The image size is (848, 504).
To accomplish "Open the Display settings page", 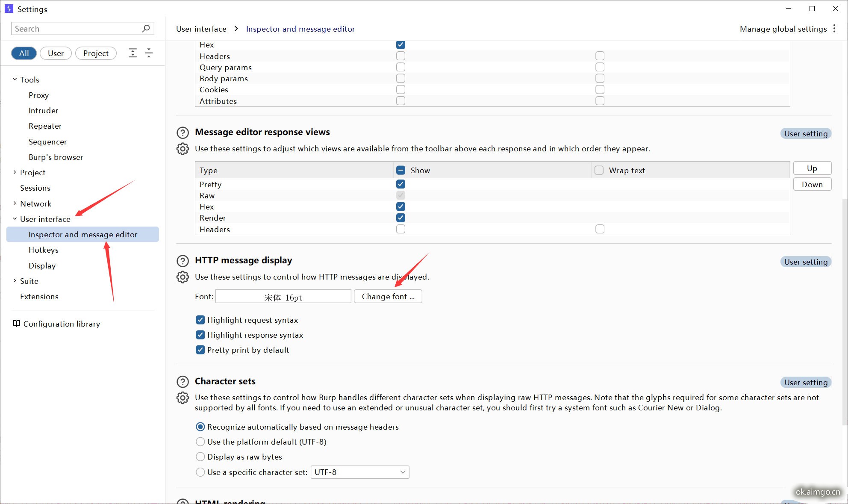I will [42, 265].
